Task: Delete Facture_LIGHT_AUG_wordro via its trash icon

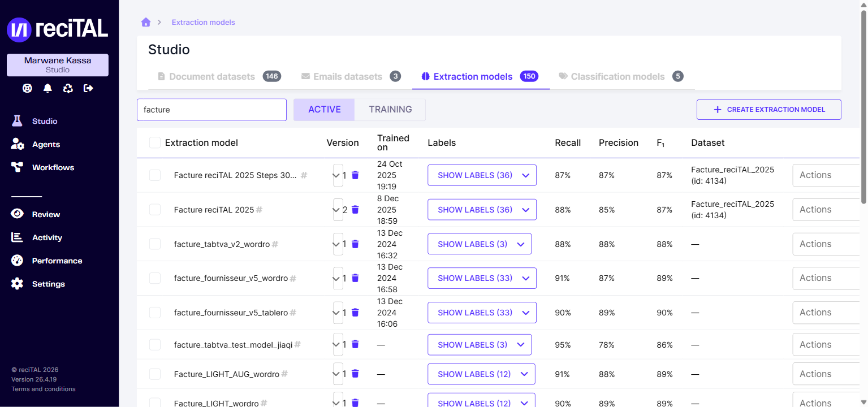Action: coord(355,374)
